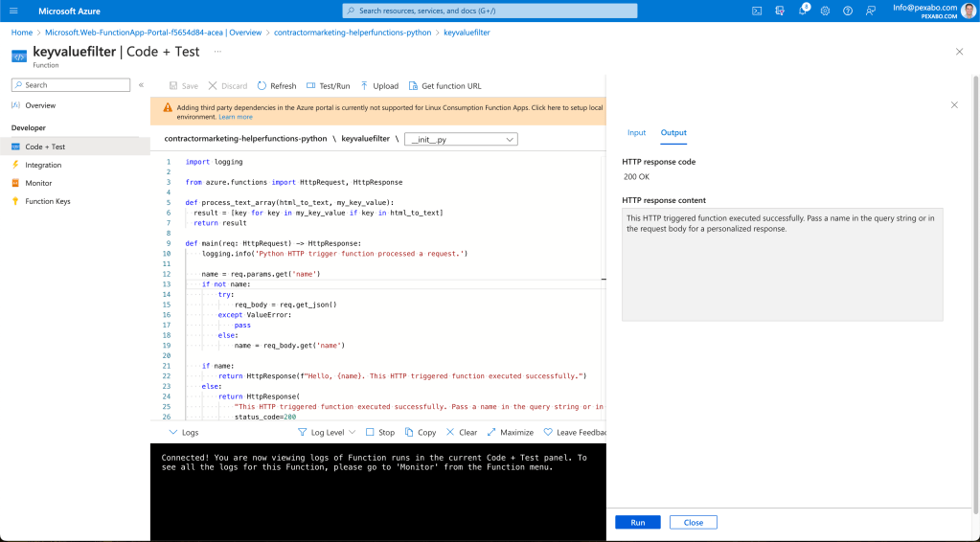980x542 pixels.
Task: Switch to the Input tab
Action: [x=636, y=132]
